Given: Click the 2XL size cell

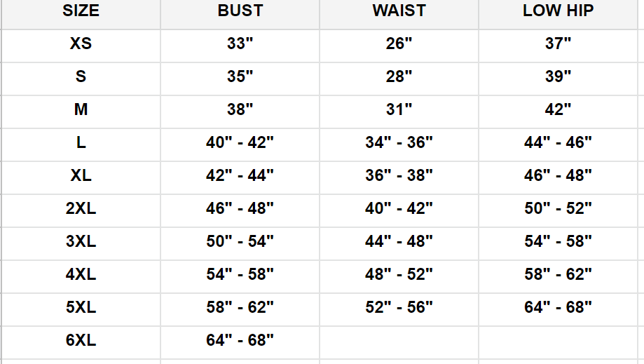Looking at the screenshot, I should click(x=81, y=208).
